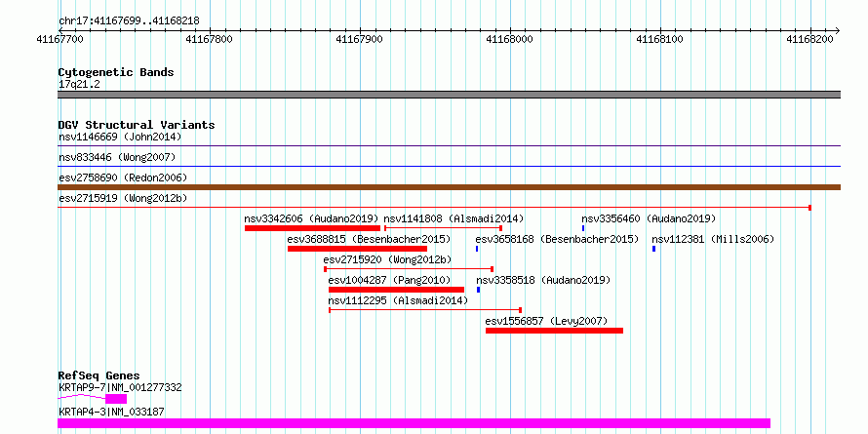The width and height of the screenshot is (868, 434).
Task: Click the blue marker under esv3658168
Action: 477,249
